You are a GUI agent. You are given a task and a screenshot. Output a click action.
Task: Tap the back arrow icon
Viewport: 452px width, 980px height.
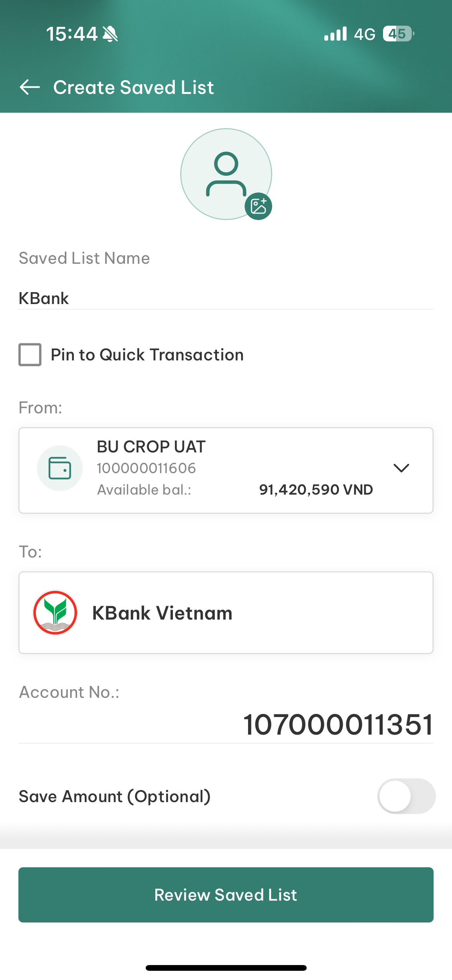(x=30, y=87)
